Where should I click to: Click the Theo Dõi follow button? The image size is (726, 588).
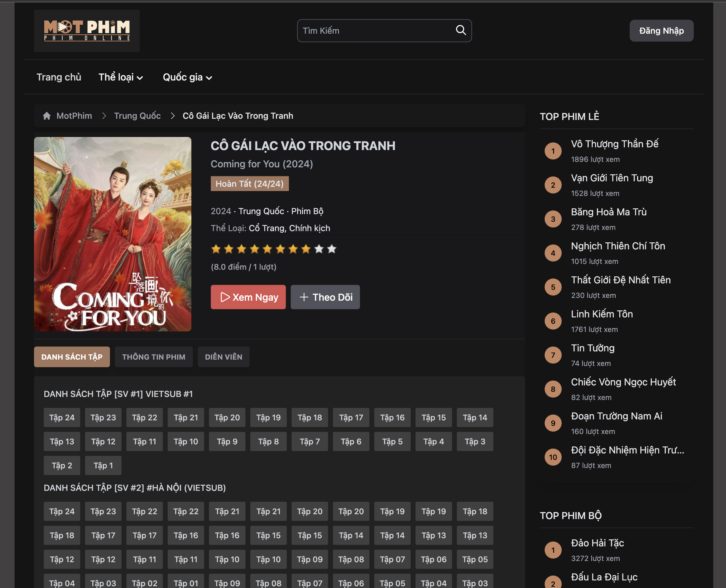pyautogui.click(x=325, y=297)
